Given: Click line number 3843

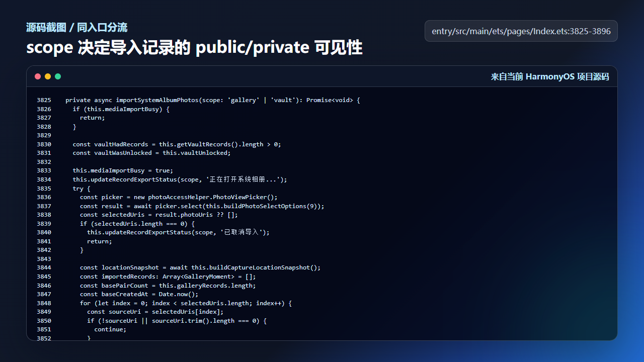Looking at the screenshot, I should 44,259.
